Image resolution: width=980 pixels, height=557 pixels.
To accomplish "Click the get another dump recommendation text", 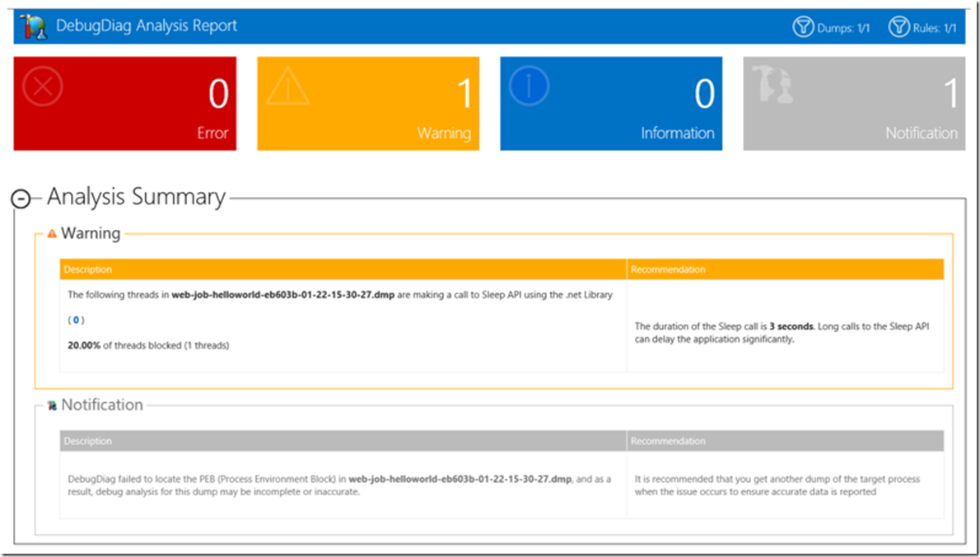I will click(777, 486).
